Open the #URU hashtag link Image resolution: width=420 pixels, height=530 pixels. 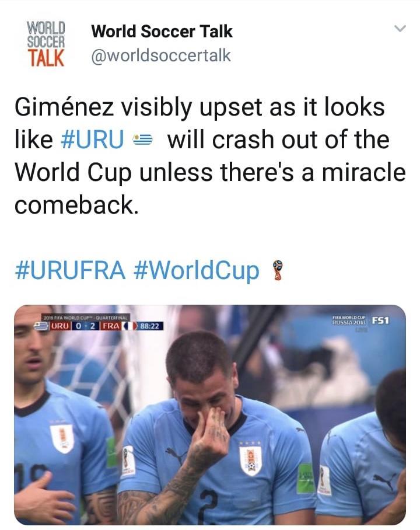click(x=92, y=140)
